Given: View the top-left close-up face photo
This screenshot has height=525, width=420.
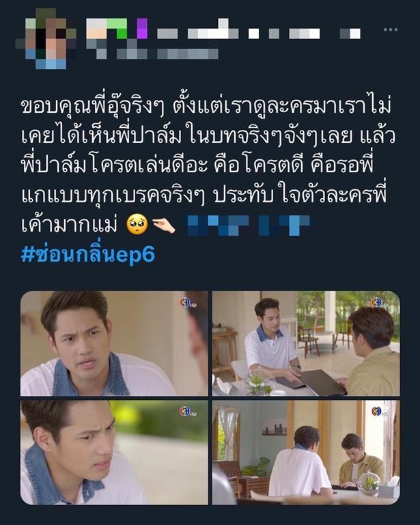Looking at the screenshot, I should 114,344.
